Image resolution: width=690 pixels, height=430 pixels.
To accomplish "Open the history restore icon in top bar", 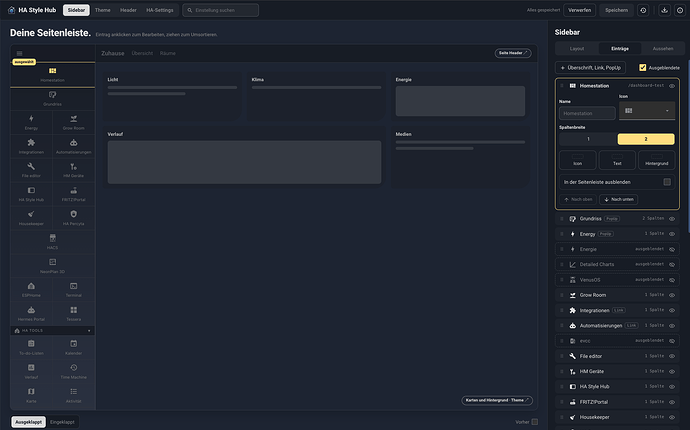I will [x=643, y=10].
